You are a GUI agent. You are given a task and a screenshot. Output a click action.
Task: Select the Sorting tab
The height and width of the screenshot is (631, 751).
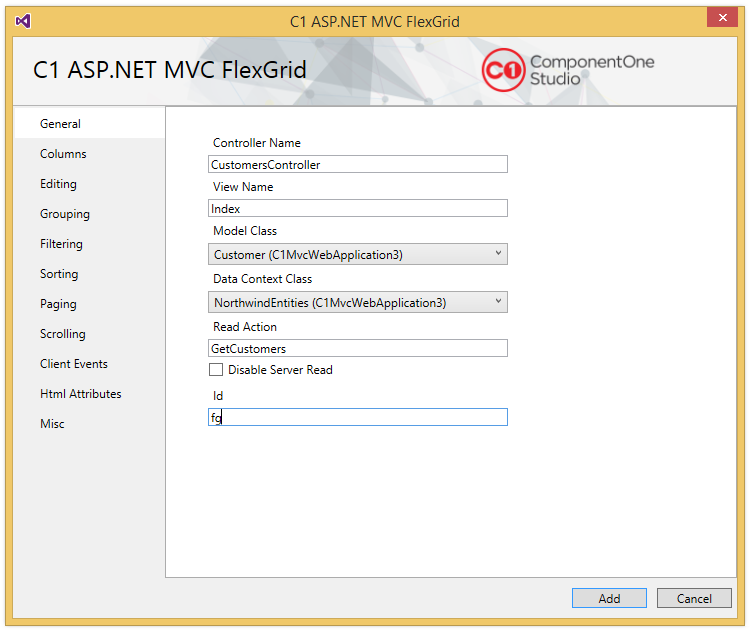click(59, 274)
